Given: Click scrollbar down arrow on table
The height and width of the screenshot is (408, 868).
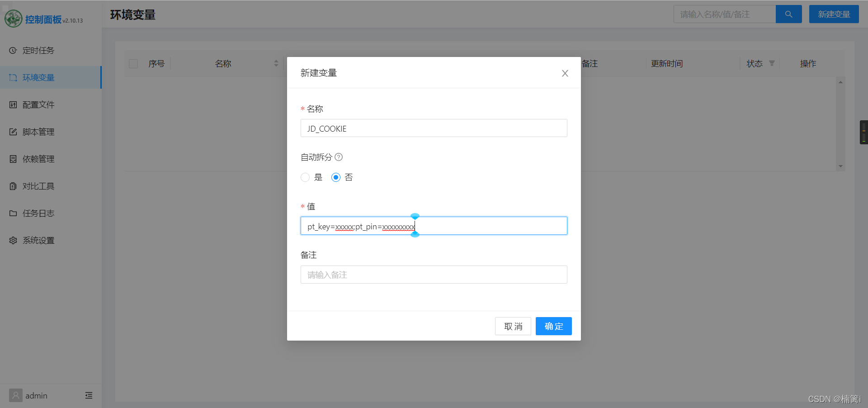Looking at the screenshot, I should 840,166.
